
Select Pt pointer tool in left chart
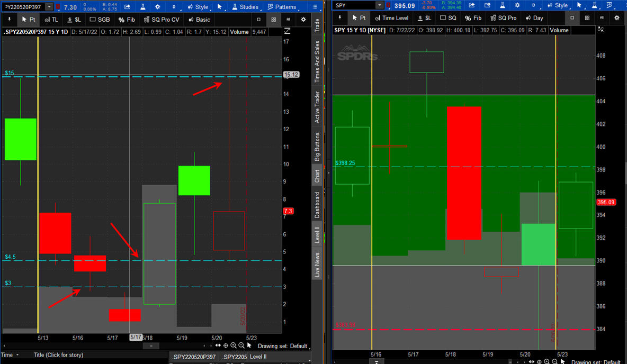click(29, 19)
